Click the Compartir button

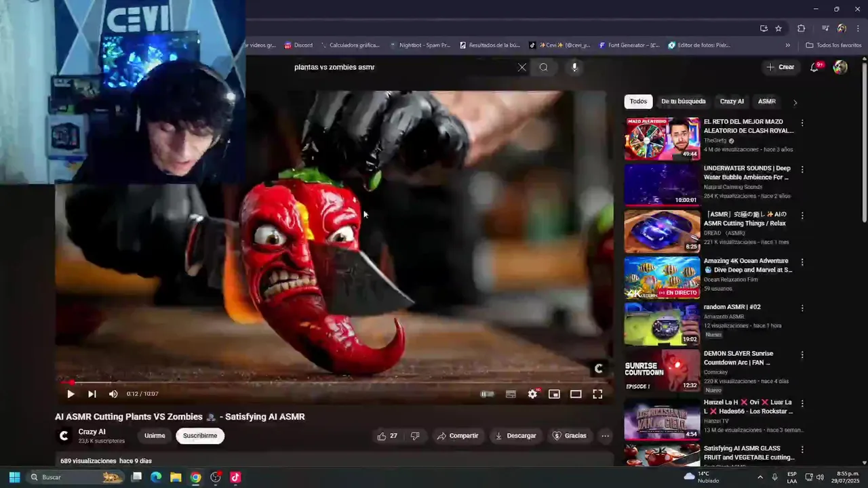coord(458,436)
